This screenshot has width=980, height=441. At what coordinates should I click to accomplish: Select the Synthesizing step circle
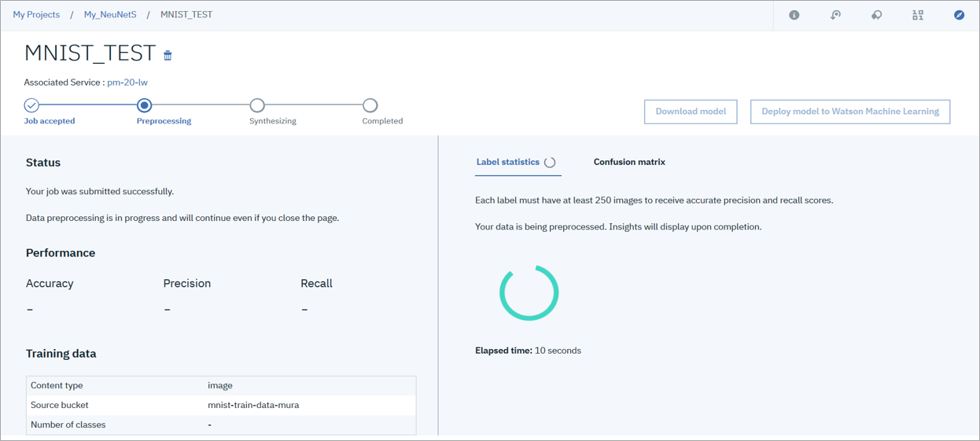pos(257,105)
